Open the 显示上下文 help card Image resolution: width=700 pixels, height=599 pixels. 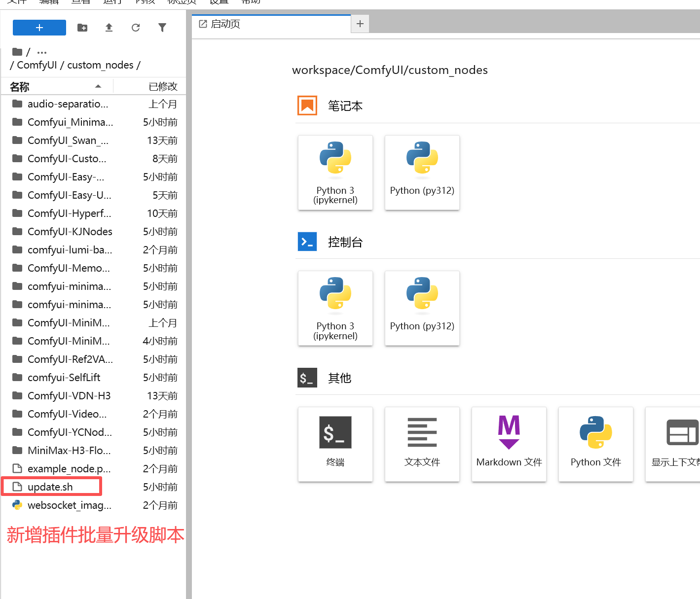coord(673,444)
